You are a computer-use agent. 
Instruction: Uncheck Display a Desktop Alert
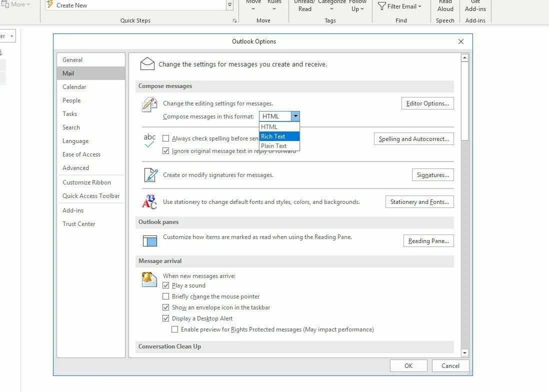166,318
